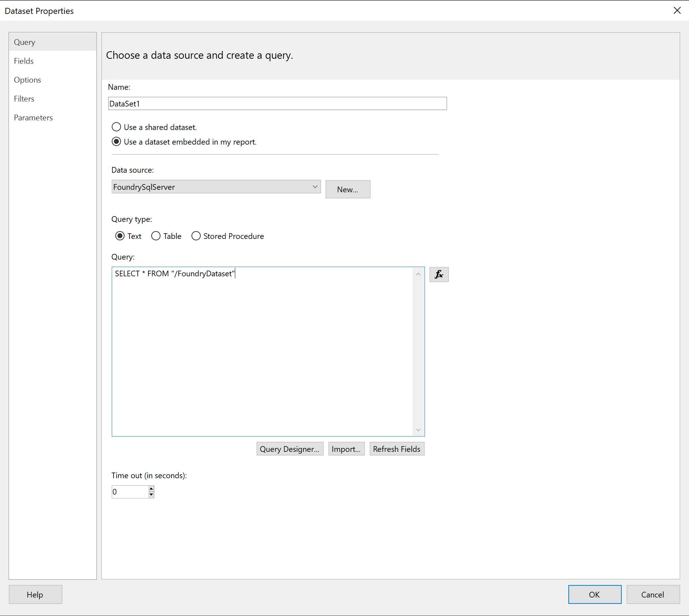Select the Stored Procedure query type
This screenshot has height=616, width=689.
pyautogui.click(x=195, y=236)
